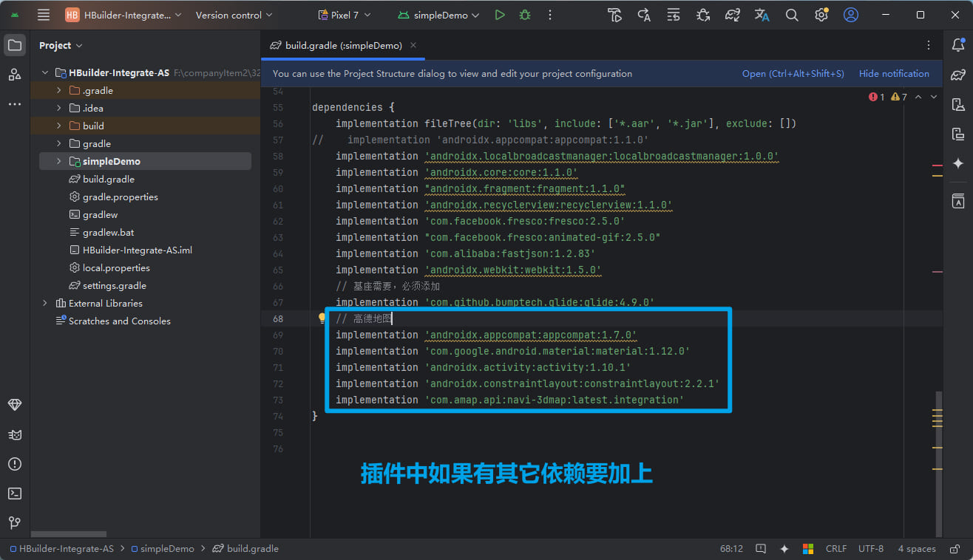Open Notifications bell panel
The height and width of the screenshot is (560, 973).
[958, 46]
